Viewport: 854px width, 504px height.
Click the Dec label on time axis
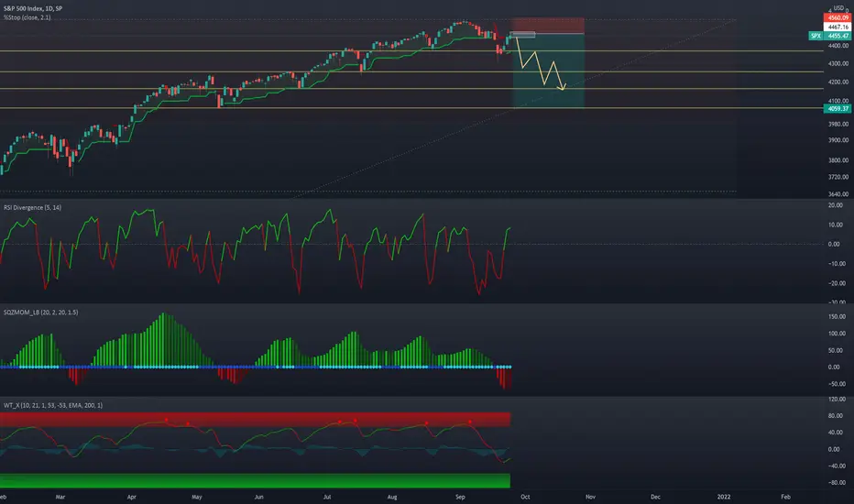coord(655,497)
